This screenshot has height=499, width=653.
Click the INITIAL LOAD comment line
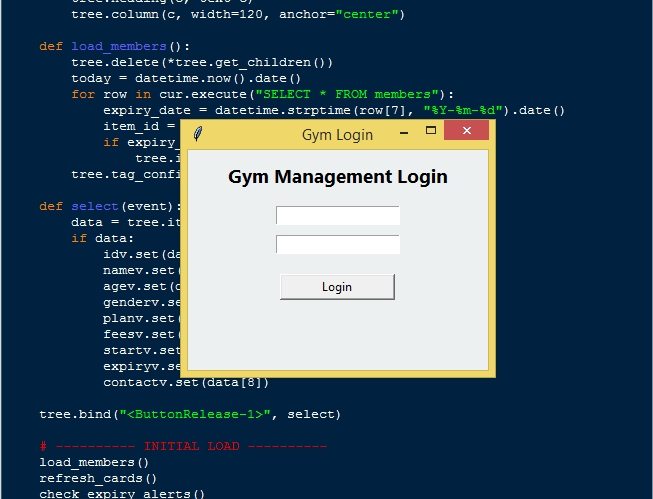click(183, 446)
